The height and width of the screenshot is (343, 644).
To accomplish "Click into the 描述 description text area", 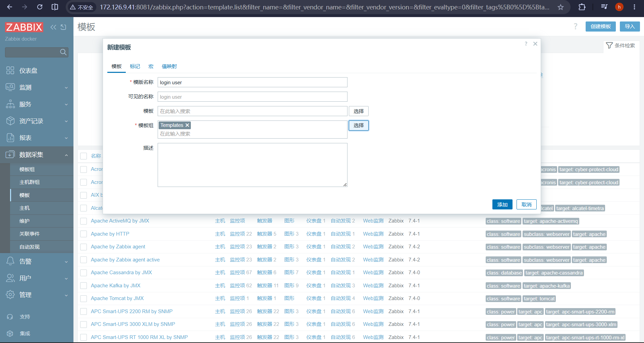I will [x=253, y=165].
